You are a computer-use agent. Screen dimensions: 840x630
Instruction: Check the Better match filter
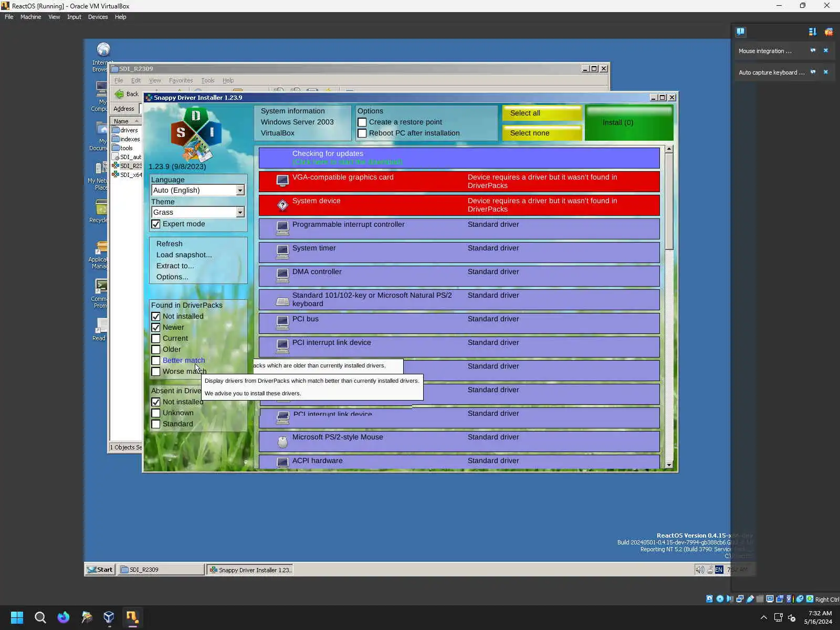156,361
